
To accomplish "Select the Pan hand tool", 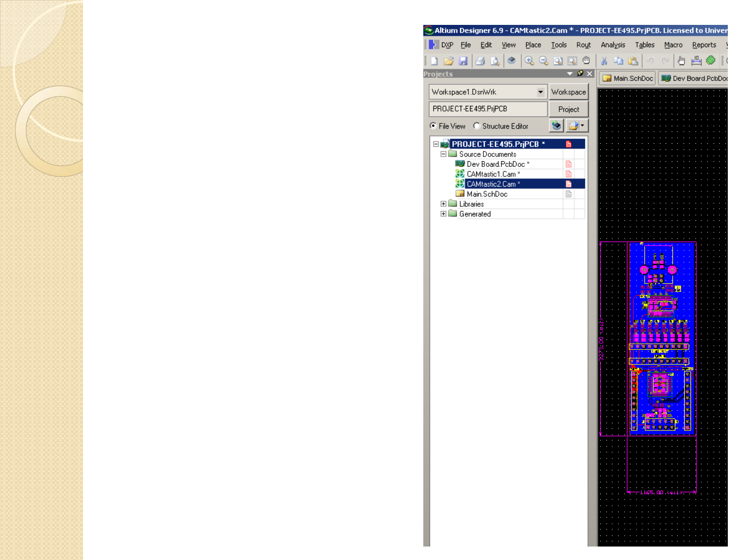I will (x=586, y=61).
